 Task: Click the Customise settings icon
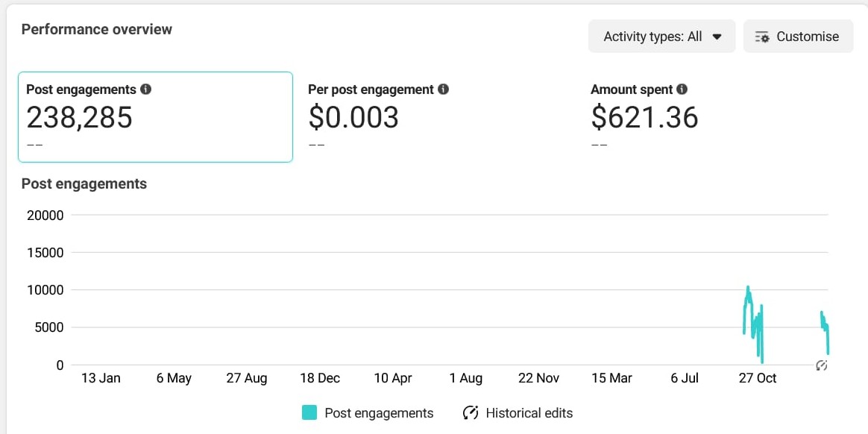[x=762, y=37]
